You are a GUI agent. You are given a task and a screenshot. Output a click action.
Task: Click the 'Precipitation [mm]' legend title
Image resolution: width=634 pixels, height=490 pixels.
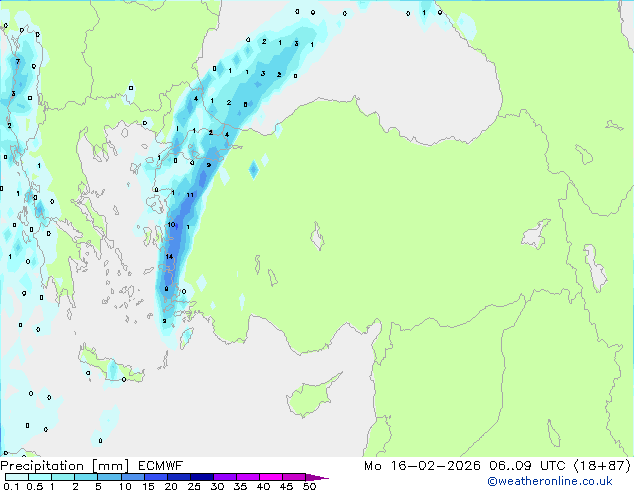[65, 466]
